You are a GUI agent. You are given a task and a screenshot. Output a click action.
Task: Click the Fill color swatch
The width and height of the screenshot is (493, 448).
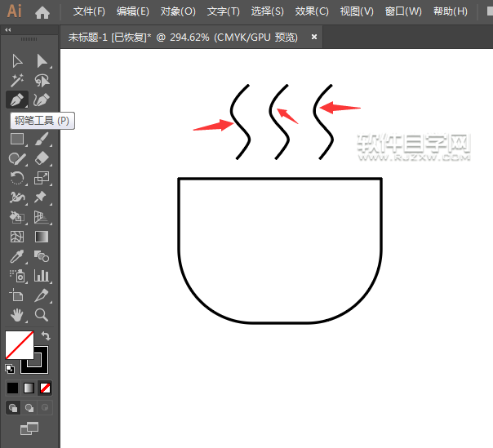point(19,344)
